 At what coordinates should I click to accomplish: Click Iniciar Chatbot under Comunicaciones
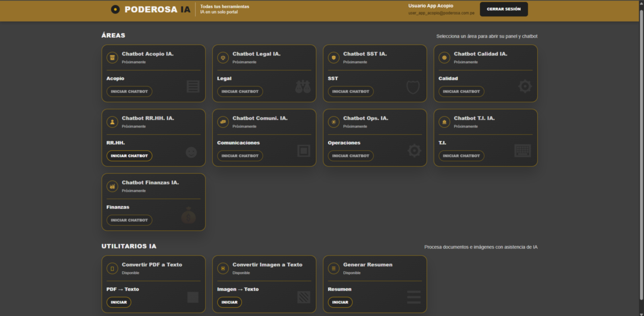pos(240,156)
